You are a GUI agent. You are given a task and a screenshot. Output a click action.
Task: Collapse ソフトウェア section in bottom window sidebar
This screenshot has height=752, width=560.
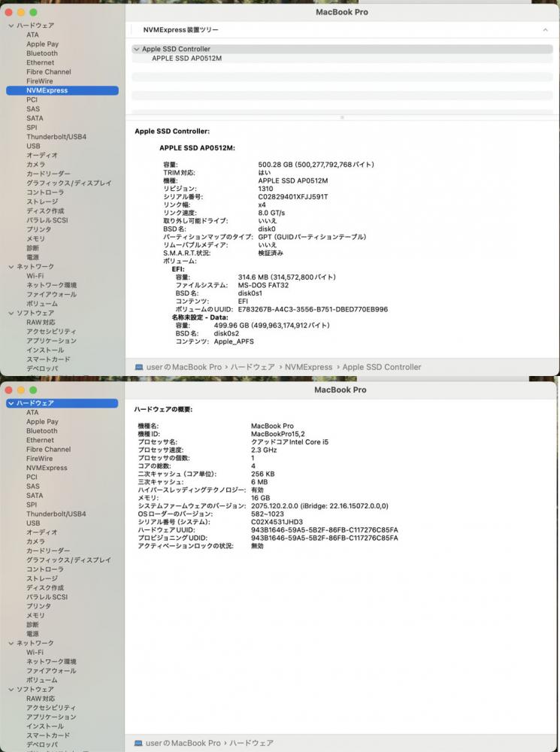[x=11, y=689]
